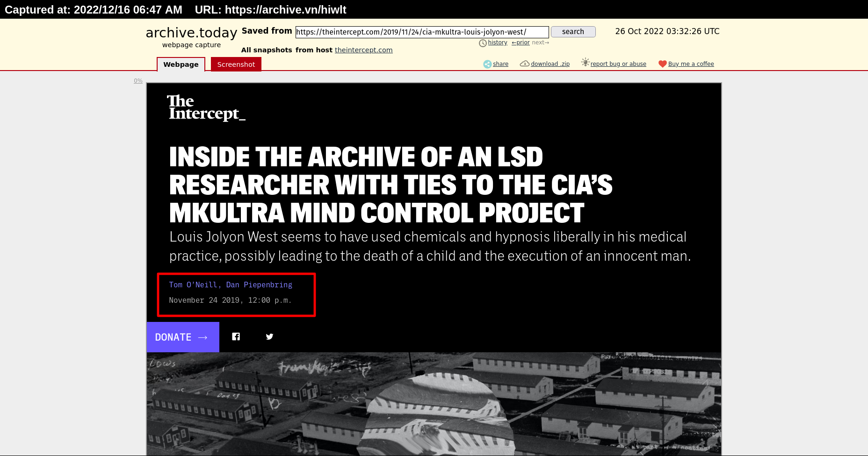This screenshot has width=868, height=456.
Task: Open theintercept.com host link
Action: point(363,50)
